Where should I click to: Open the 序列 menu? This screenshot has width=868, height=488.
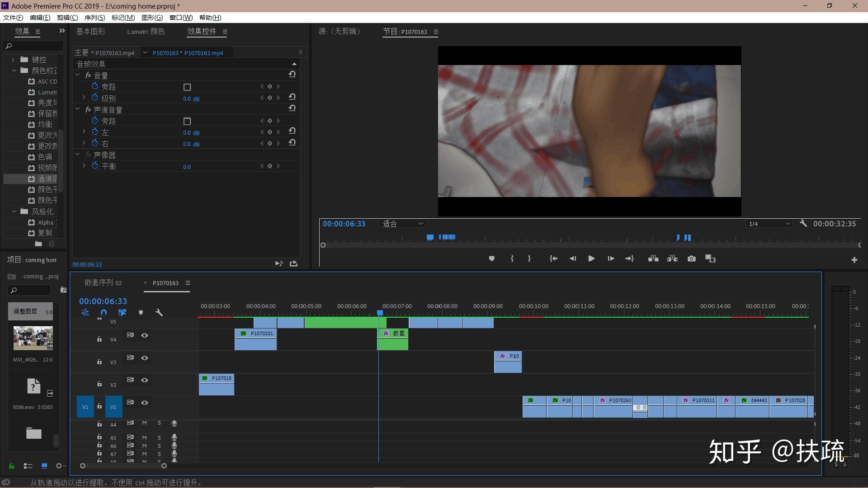click(94, 18)
